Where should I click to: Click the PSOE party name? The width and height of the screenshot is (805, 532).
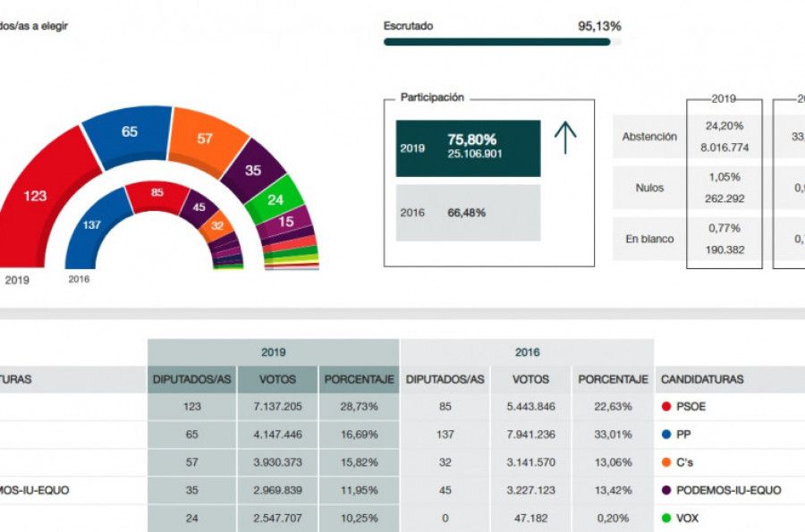pos(691,406)
